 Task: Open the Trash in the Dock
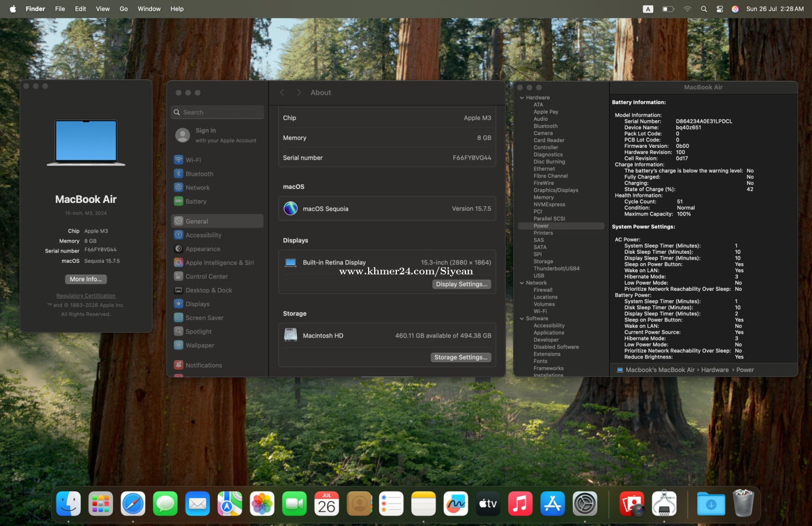pos(743,504)
